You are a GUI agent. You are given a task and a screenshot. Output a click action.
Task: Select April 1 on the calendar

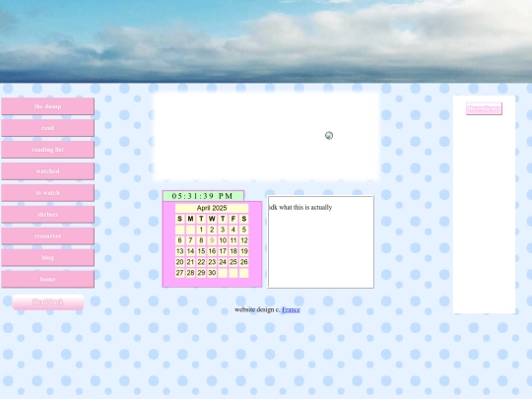click(x=201, y=230)
